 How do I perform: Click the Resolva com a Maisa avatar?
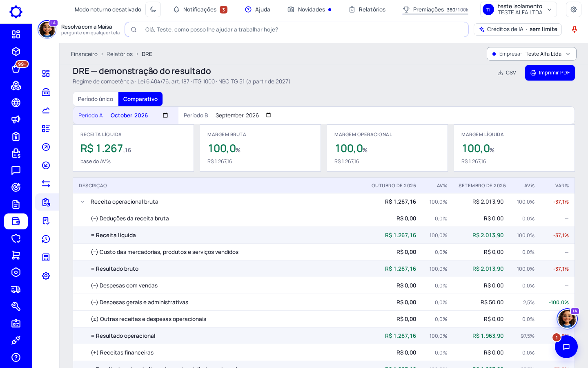(47, 29)
